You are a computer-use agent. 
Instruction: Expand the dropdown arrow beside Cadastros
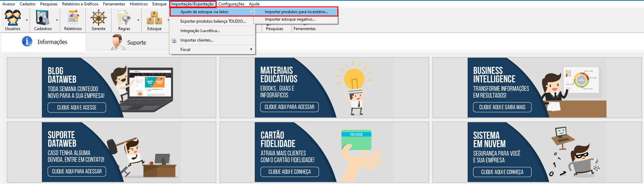(x=57, y=20)
